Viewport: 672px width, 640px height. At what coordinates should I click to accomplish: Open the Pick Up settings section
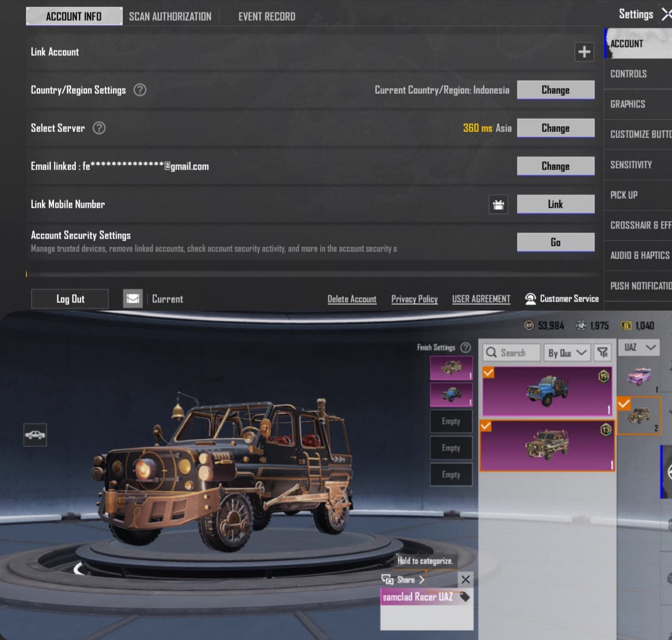pos(638,195)
